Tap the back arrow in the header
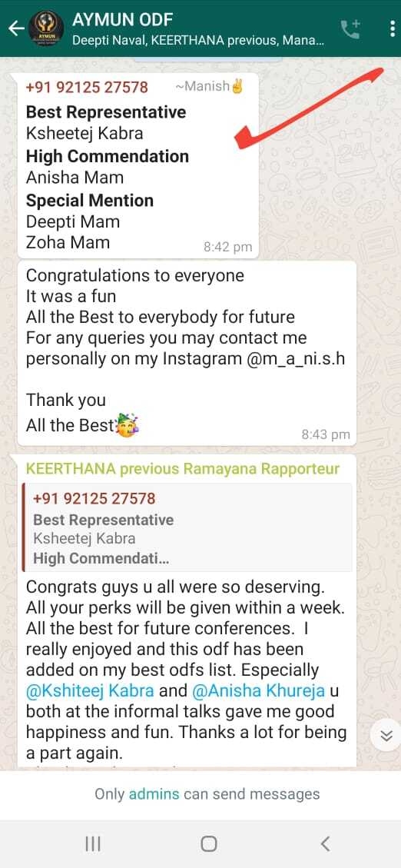This screenshot has height=868, width=401. tap(16, 28)
